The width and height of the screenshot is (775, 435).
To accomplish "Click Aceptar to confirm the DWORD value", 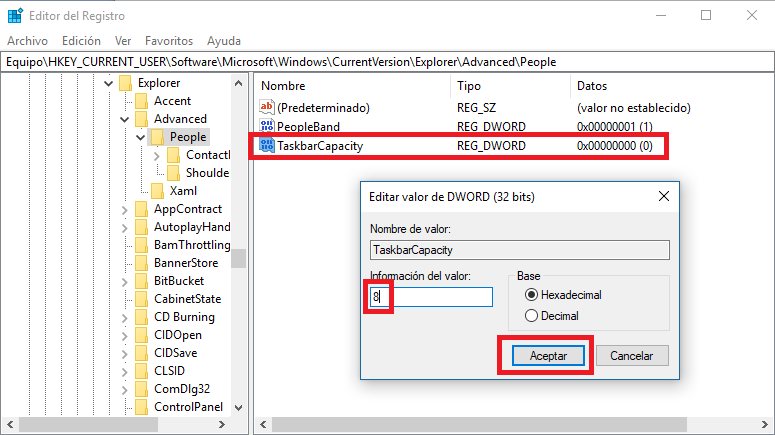I will (548, 355).
